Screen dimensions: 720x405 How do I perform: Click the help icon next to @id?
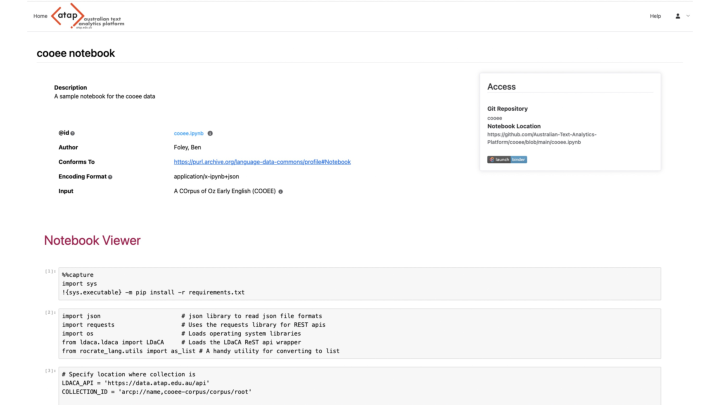76,133
